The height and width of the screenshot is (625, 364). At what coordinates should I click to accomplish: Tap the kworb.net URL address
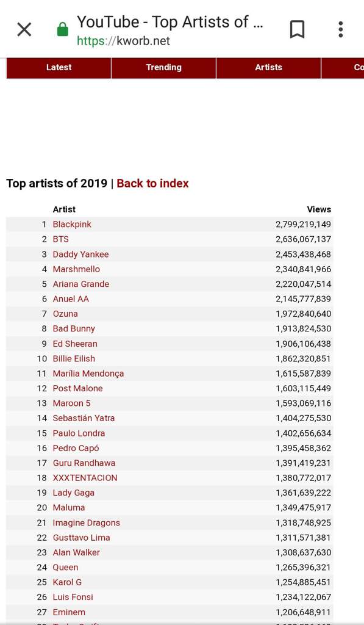[123, 41]
